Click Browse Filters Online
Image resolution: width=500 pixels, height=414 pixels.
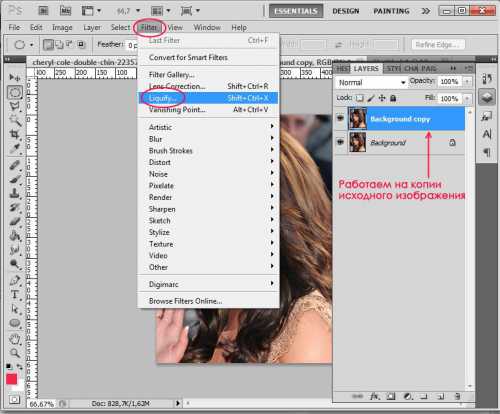(209, 301)
